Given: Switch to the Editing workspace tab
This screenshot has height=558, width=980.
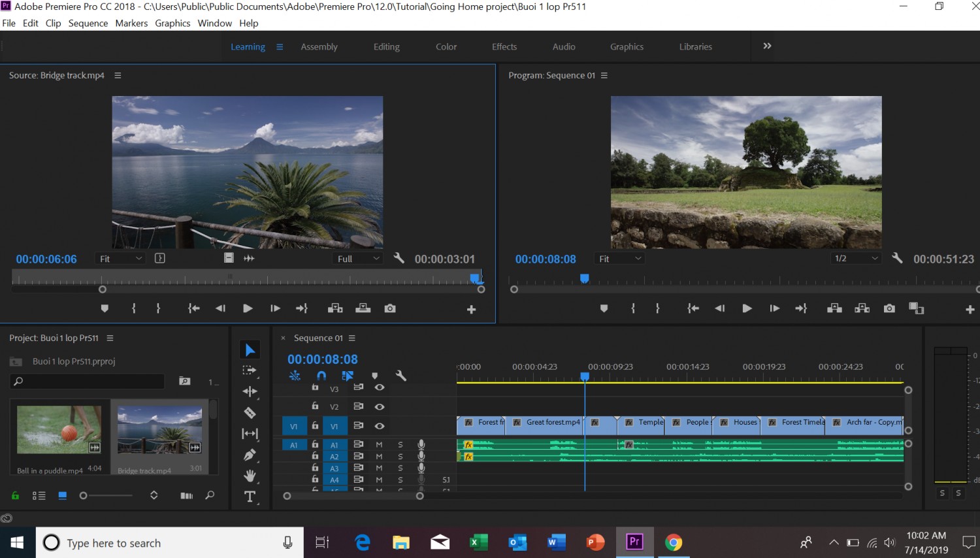Looking at the screenshot, I should pos(387,47).
